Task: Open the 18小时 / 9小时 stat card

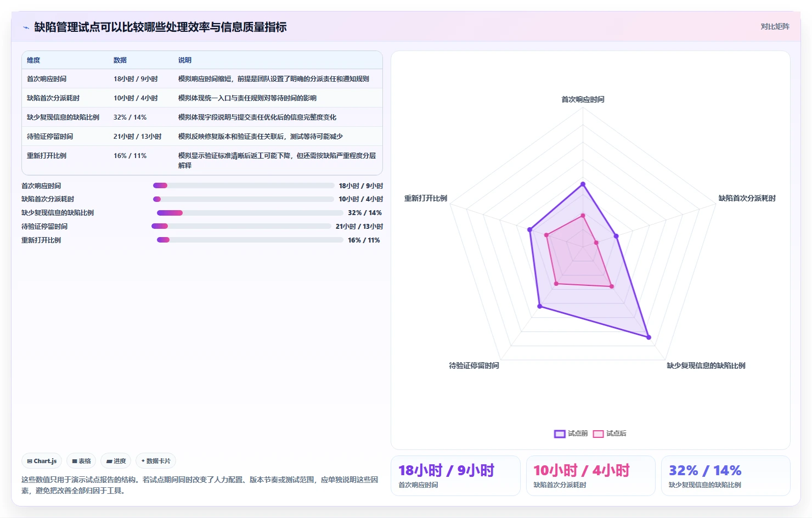Action: (455, 476)
